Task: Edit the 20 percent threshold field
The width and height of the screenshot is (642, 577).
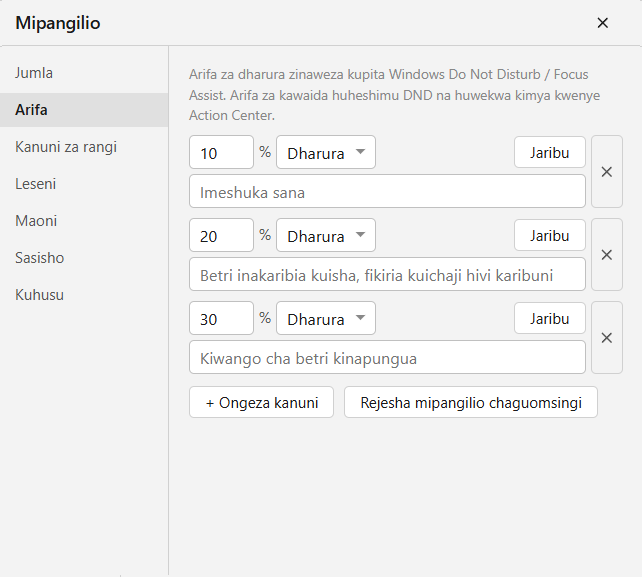Action: click(x=222, y=235)
